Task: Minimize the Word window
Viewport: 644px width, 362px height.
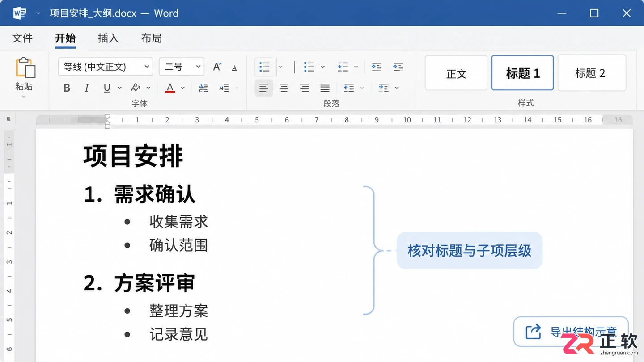Action: pyautogui.click(x=562, y=13)
